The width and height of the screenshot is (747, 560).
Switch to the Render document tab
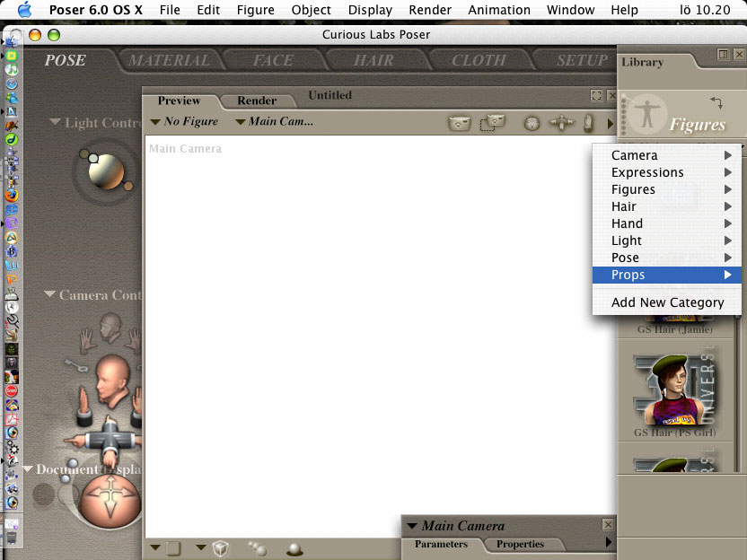coord(257,101)
